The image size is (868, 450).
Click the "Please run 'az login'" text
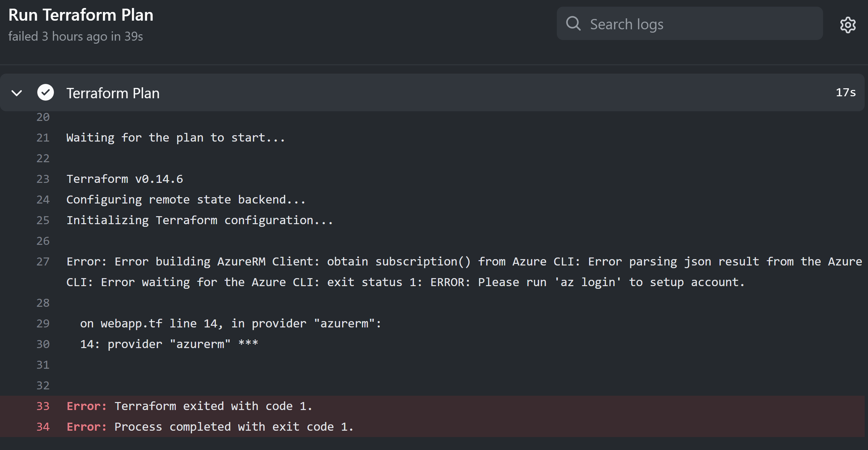click(549, 282)
